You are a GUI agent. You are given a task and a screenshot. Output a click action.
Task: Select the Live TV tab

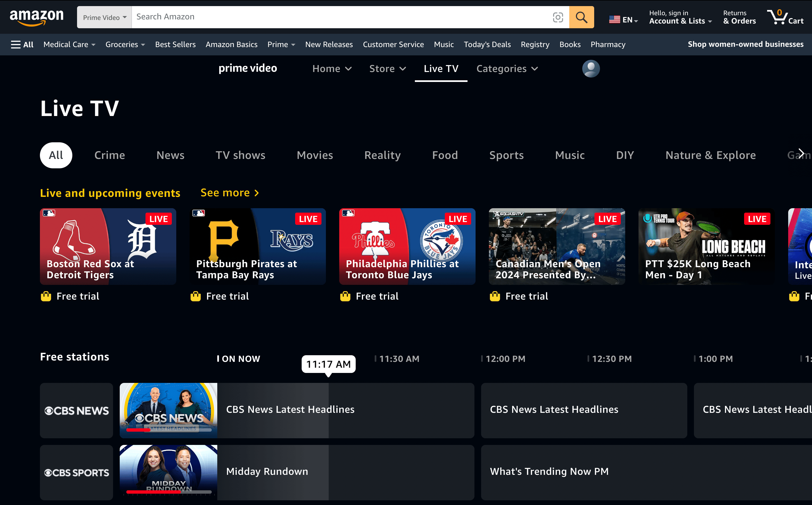pyautogui.click(x=441, y=68)
